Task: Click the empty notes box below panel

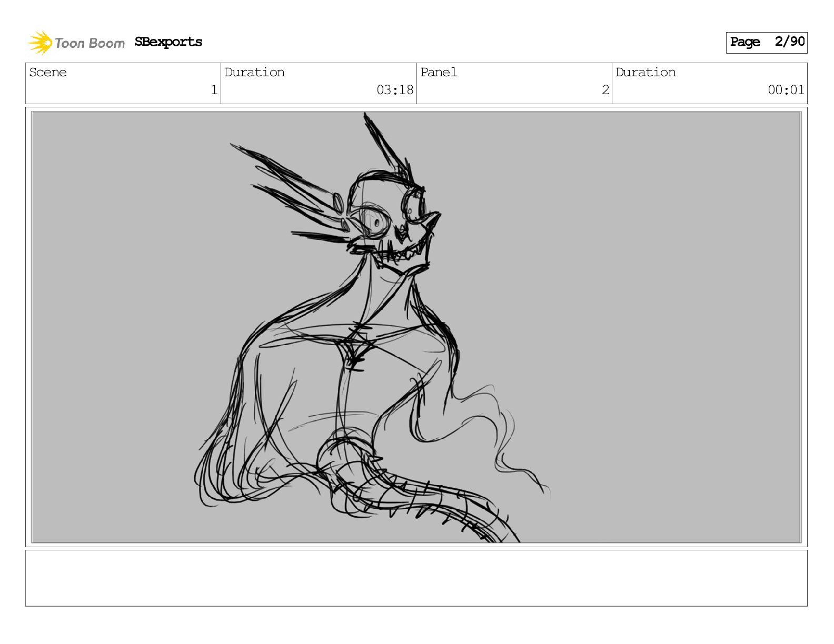Action: click(x=416, y=578)
